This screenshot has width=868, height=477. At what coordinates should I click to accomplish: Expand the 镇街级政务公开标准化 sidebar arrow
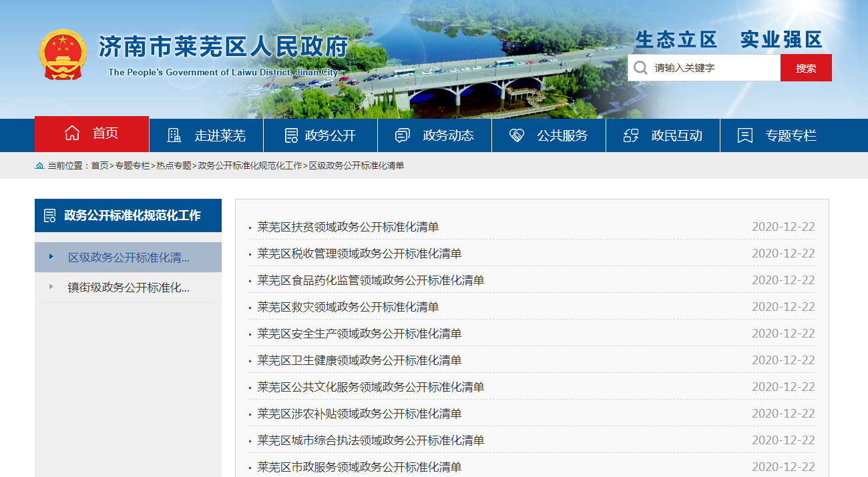coord(51,287)
